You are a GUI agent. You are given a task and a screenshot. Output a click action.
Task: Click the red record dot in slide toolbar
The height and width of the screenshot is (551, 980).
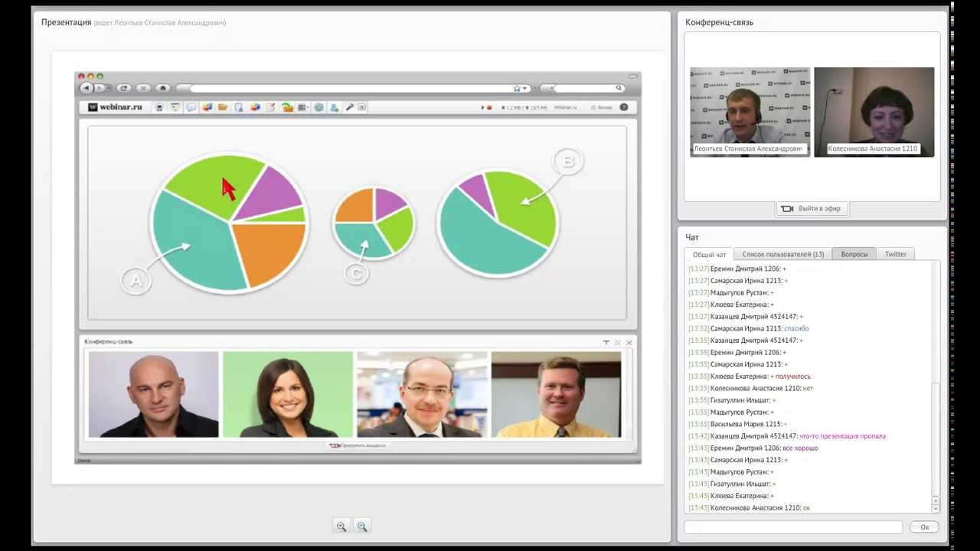pos(489,108)
